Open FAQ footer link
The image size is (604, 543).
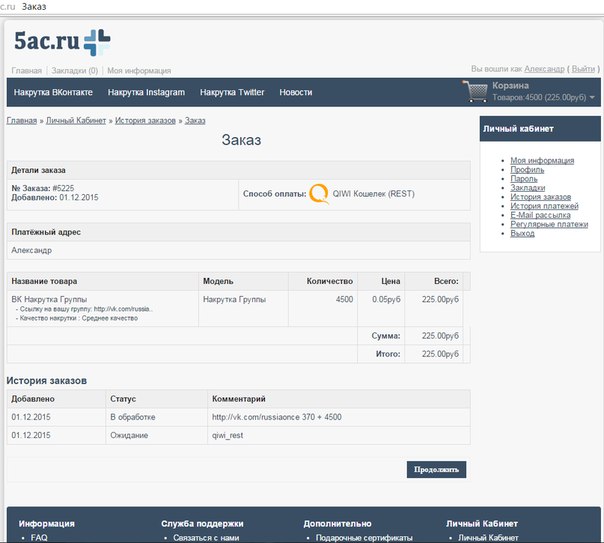pyautogui.click(x=39, y=538)
